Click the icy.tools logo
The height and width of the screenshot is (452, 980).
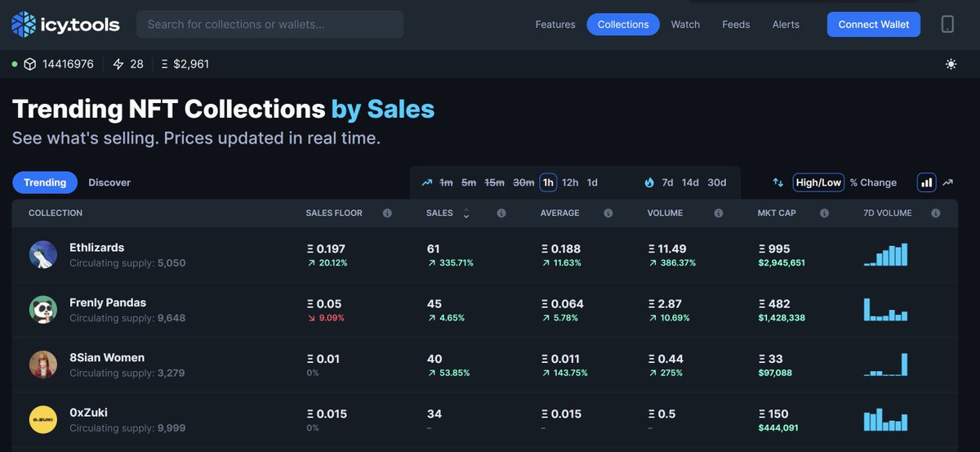point(65,25)
